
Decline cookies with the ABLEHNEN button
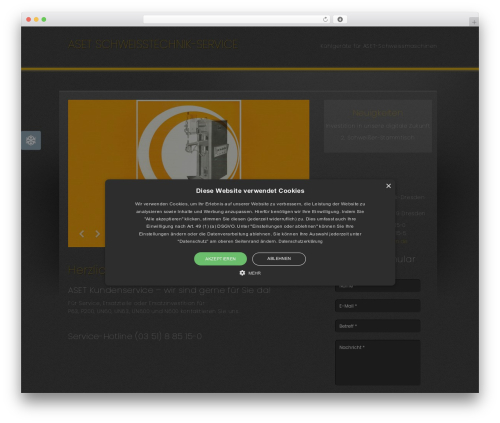point(279,259)
